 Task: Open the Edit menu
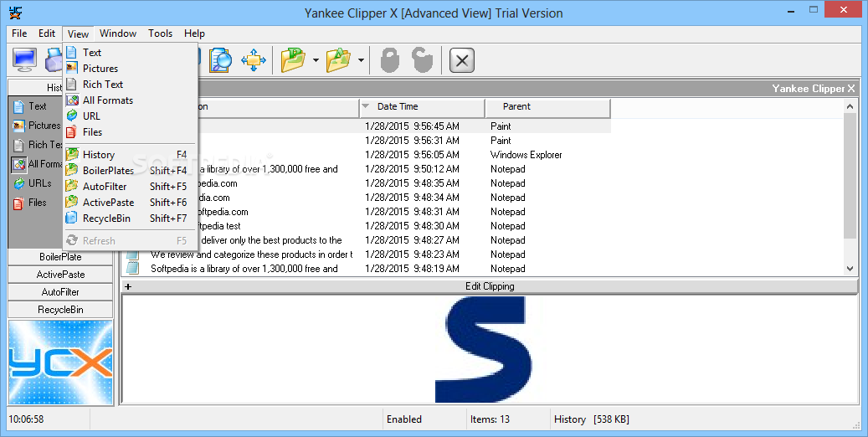(47, 33)
